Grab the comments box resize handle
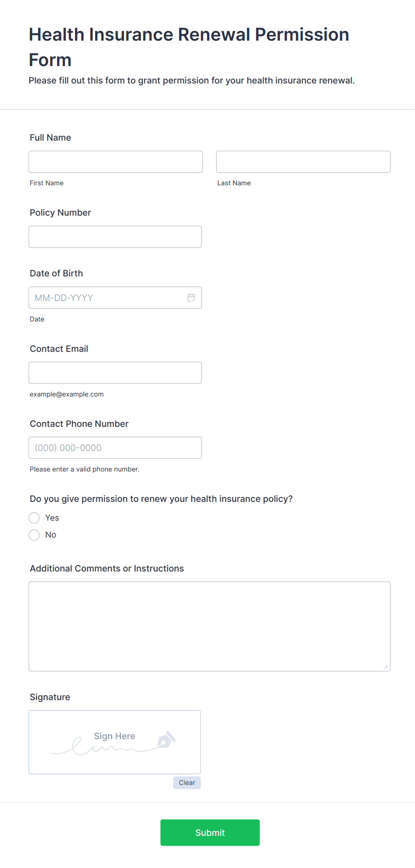The image size is (415, 868). [386, 667]
